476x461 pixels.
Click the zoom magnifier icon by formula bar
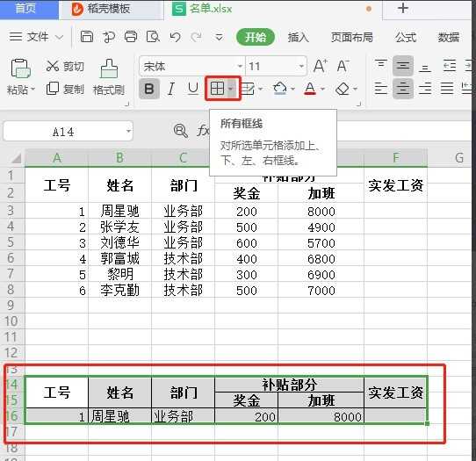click(181, 131)
